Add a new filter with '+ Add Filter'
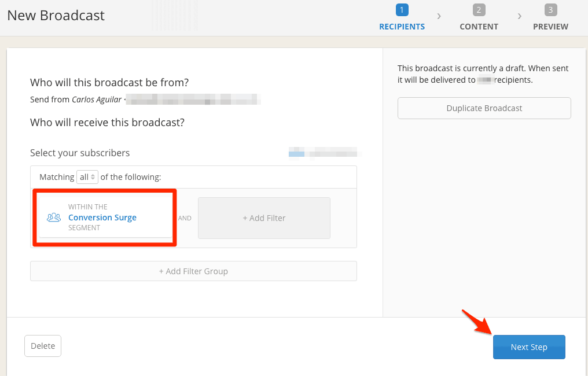The width and height of the screenshot is (588, 376). pyautogui.click(x=264, y=218)
